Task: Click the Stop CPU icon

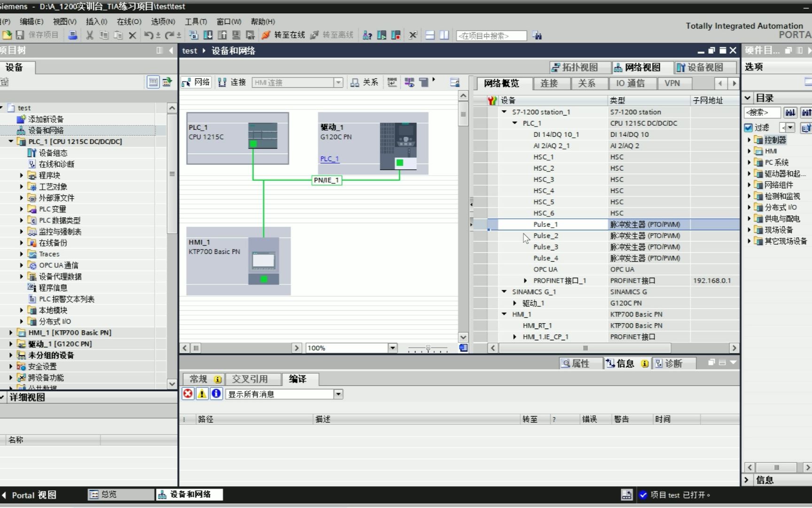Action: pyautogui.click(x=396, y=35)
